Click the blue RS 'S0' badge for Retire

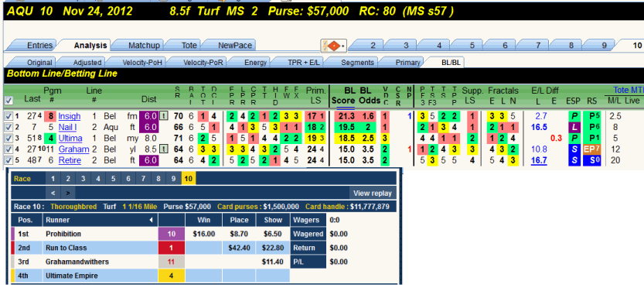pos(592,160)
